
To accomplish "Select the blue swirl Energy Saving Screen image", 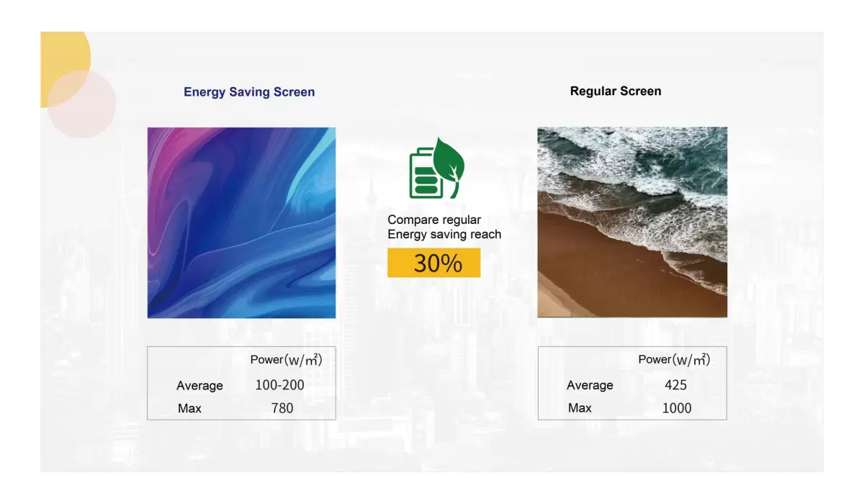I will (x=242, y=222).
